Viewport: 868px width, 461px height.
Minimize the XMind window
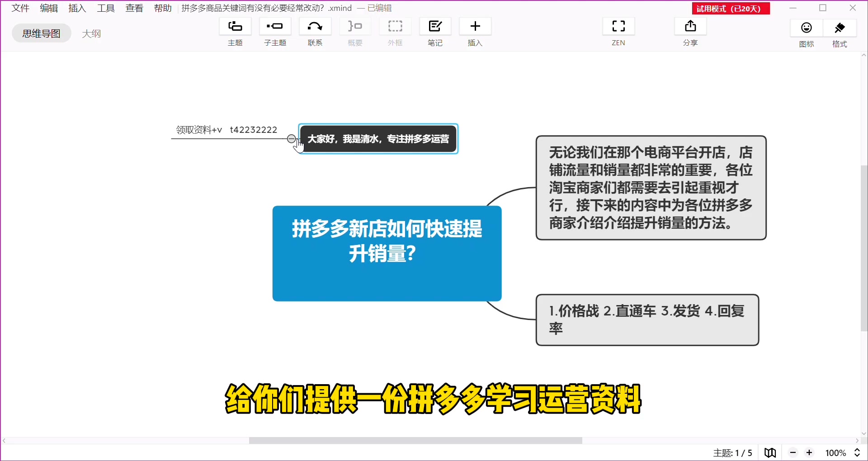[793, 8]
